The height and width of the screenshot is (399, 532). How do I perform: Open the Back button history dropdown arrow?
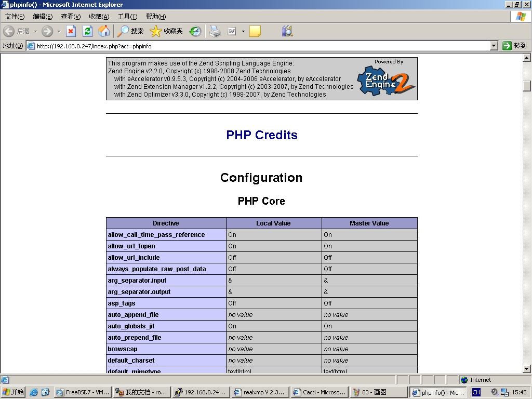coord(35,32)
